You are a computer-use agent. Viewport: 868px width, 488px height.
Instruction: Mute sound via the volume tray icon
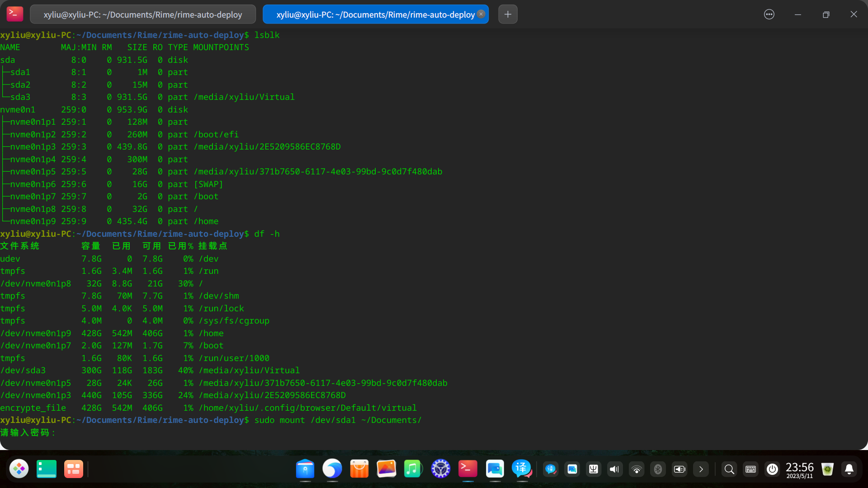[x=614, y=469]
